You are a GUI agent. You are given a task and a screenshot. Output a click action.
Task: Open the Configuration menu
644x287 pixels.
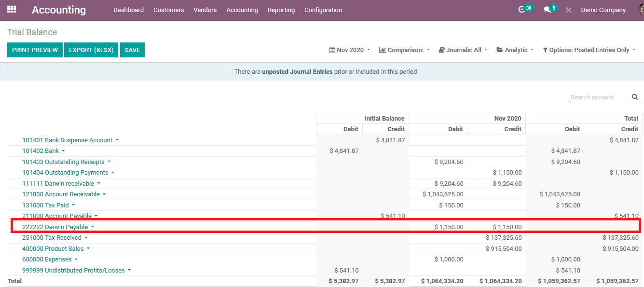[323, 10]
